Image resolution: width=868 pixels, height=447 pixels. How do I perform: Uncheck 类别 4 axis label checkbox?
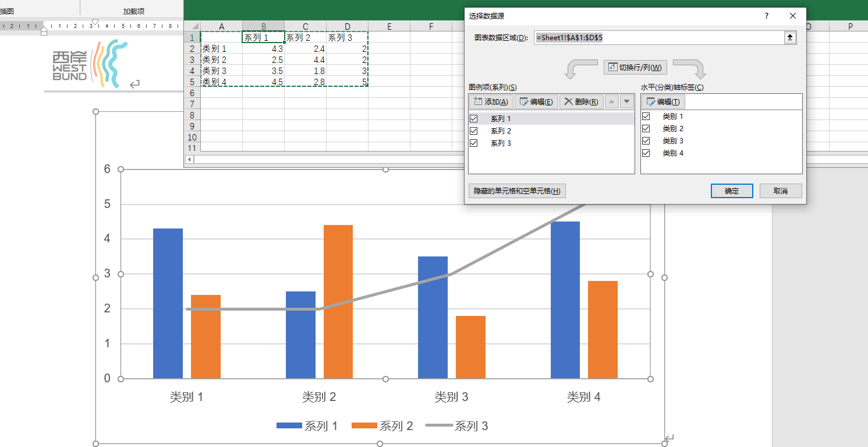coord(646,153)
